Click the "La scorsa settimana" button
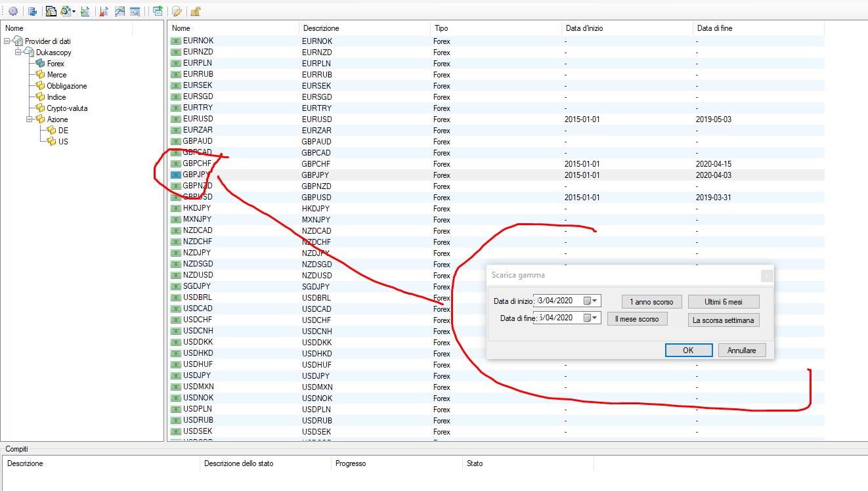This screenshot has width=868, height=491. [x=724, y=320]
